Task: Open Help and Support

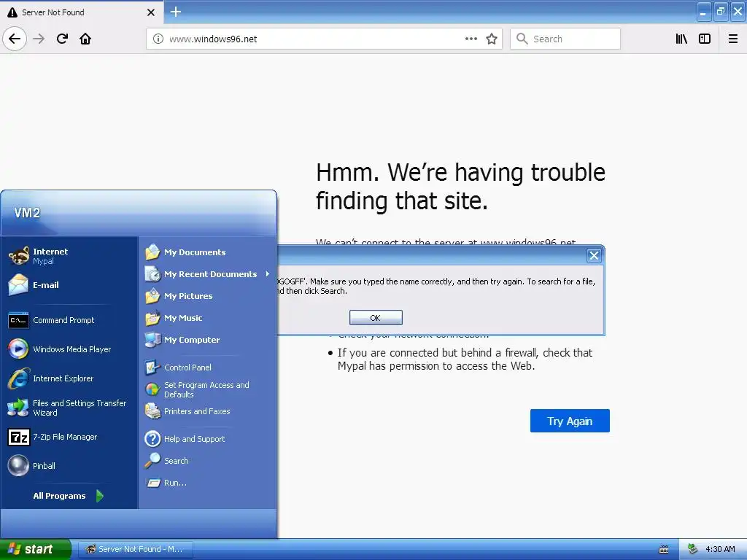Action: (208, 438)
